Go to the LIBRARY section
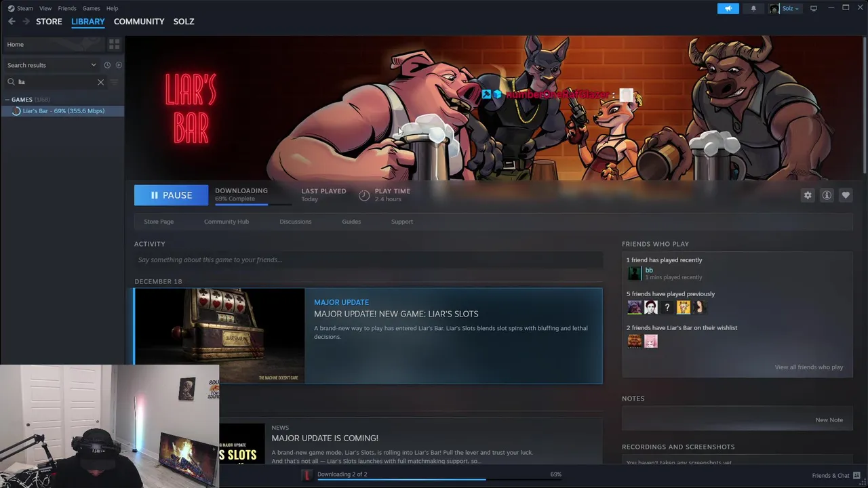The image size is (868, 488). [88, 22]
